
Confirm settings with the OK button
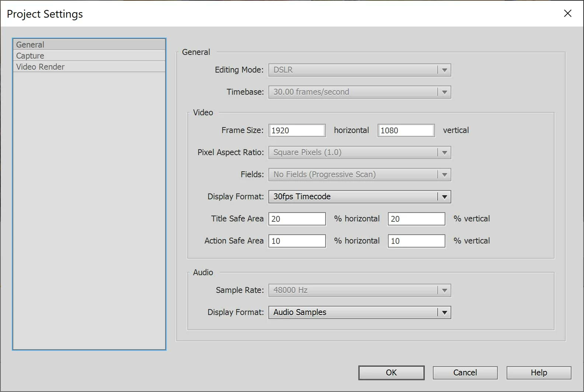pos(391,372)
